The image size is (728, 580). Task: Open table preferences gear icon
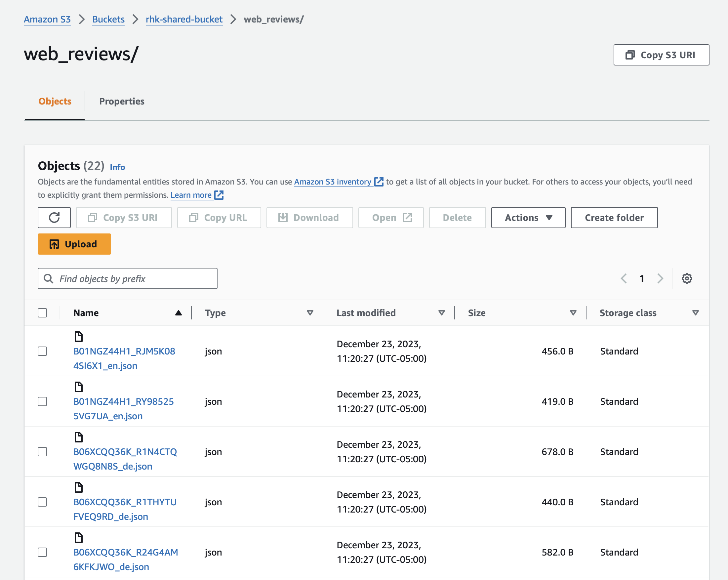(686, 278)
